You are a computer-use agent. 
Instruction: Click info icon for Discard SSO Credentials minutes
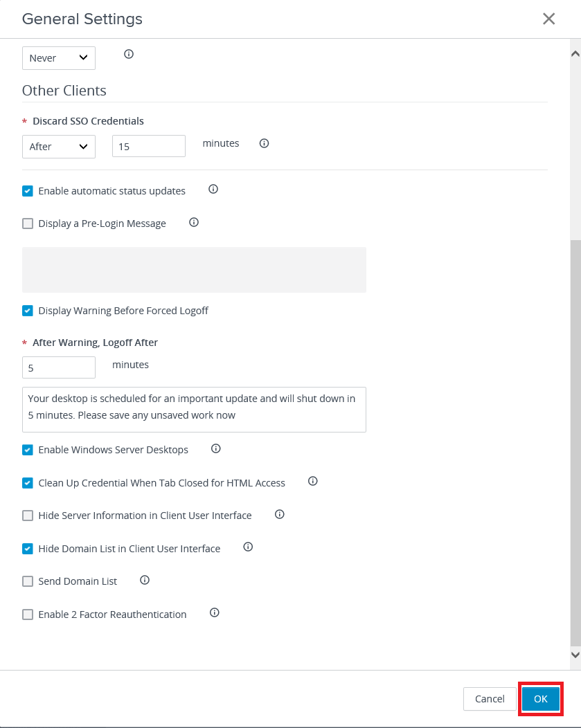tap(264, 143)
